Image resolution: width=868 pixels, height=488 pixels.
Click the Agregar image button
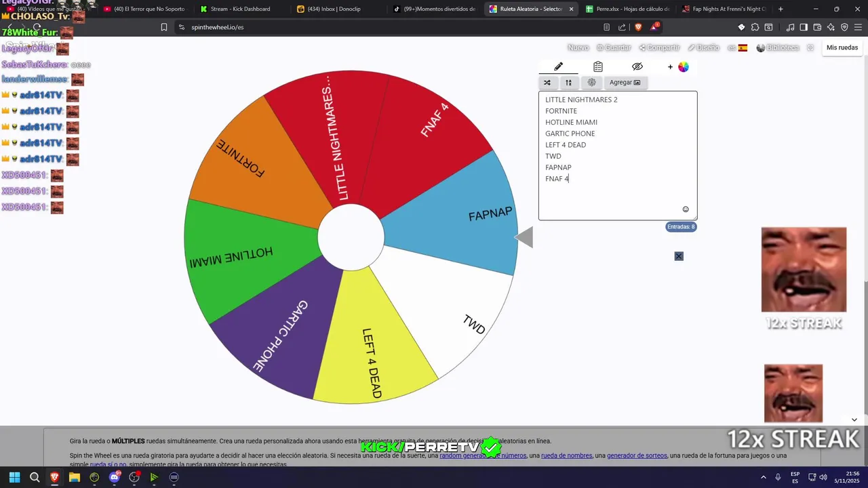(x=625, y=83)
